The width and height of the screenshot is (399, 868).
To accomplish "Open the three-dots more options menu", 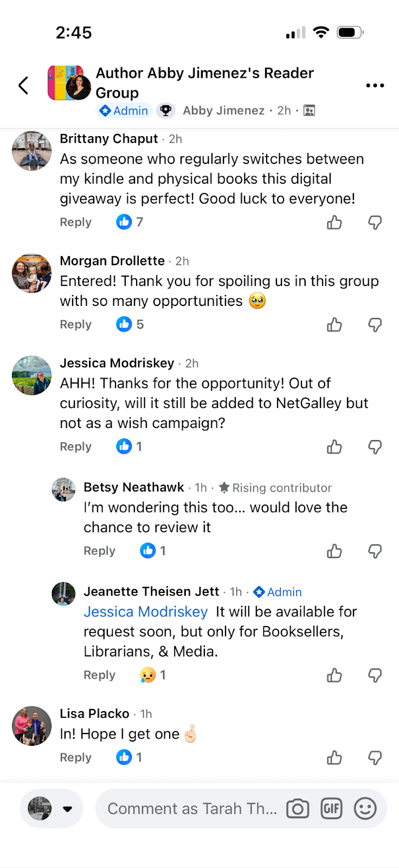I will [x=375, y=86].
